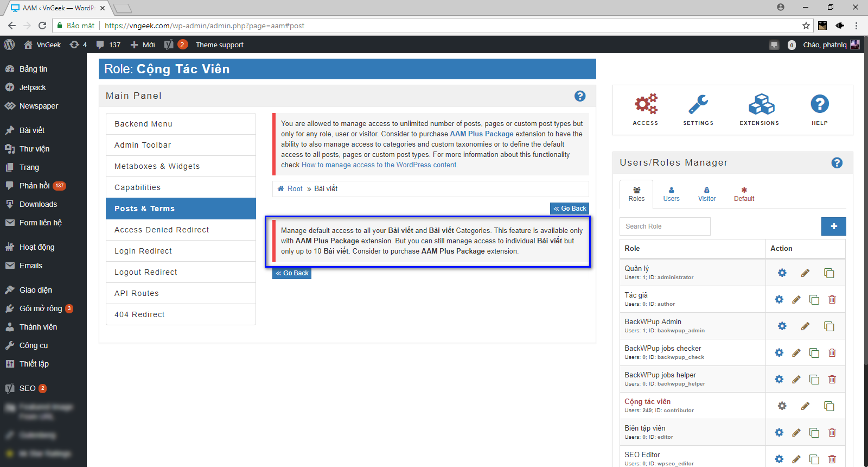Open the updates icon showing 4
The width and height of the screenshot is (868, 467).
[x=78, y=45]
